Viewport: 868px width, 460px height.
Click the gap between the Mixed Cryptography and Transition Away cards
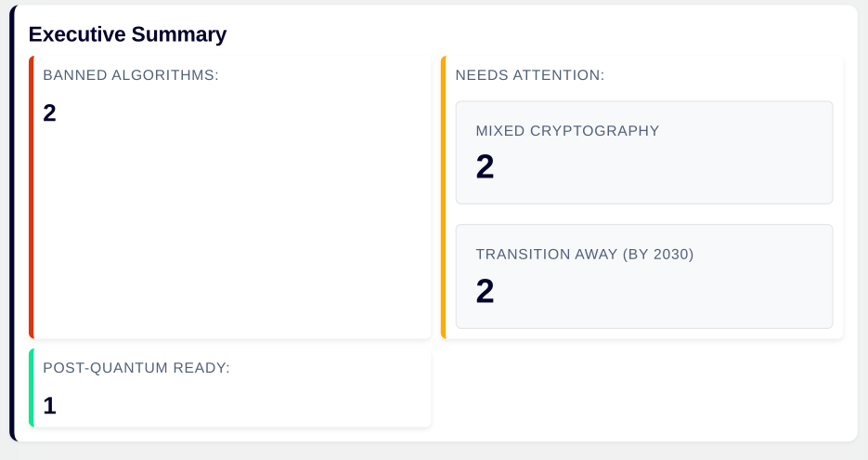644,215
